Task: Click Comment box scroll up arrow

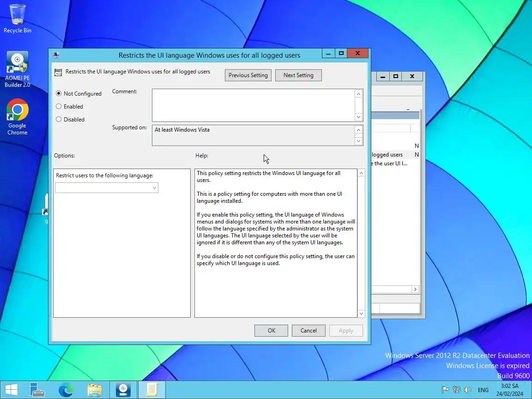Action: tap(358, 94)
